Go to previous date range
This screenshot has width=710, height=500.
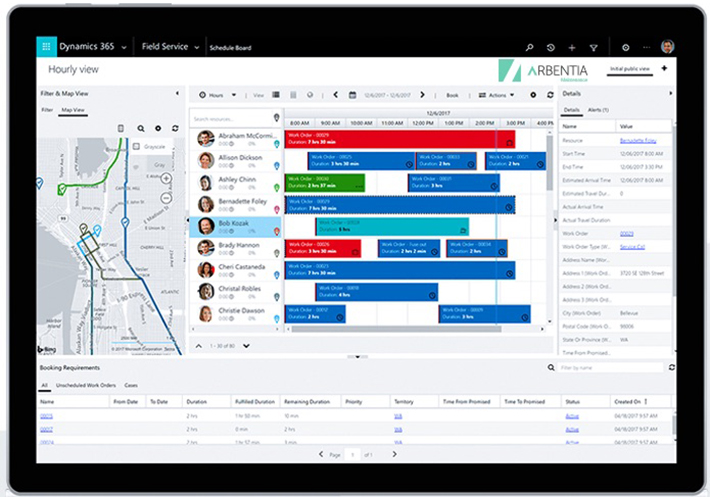(x=336, y=95)
